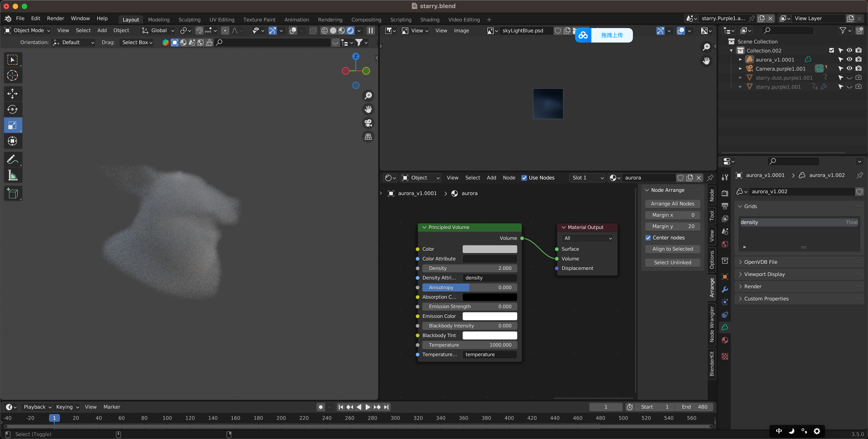Toggle Collection.002 exclude checkbox
This screenshot has height=439, width=868.
(832, 50)
